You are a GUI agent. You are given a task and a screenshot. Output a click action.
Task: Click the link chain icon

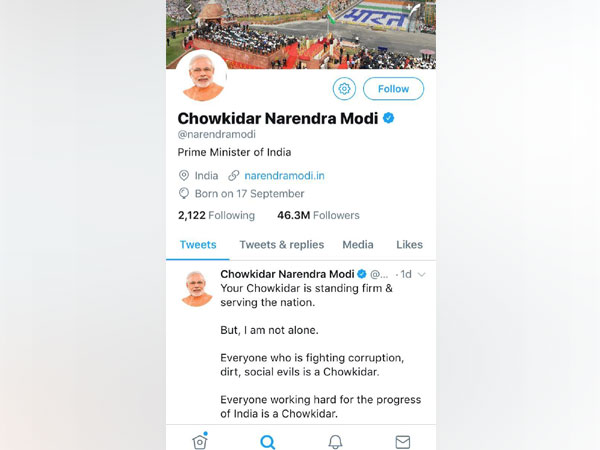pos(233,176)
